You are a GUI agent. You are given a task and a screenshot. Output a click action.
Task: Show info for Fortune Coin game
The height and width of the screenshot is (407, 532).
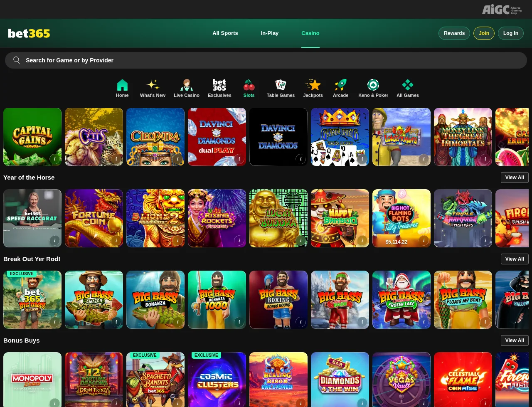(116, 240)
